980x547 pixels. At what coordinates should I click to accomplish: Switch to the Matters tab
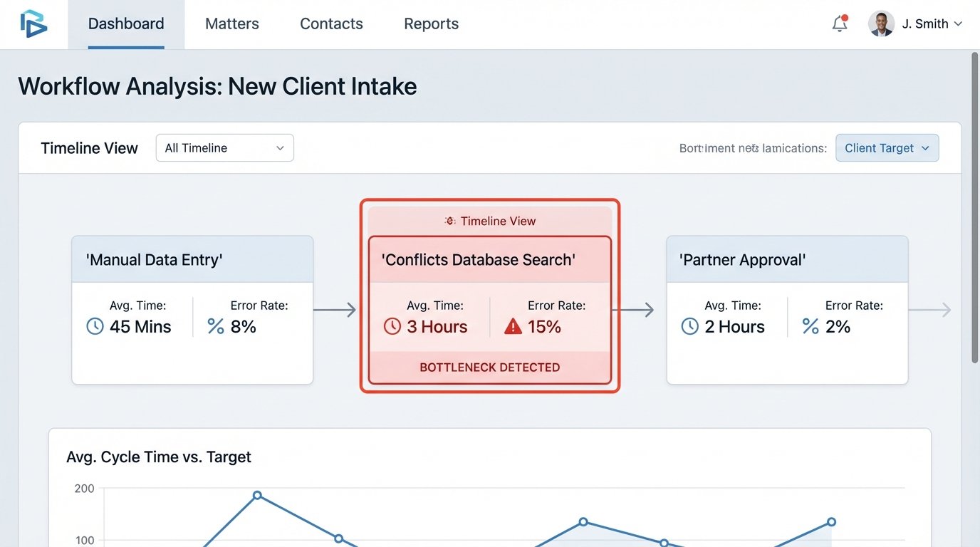[232, 24]
